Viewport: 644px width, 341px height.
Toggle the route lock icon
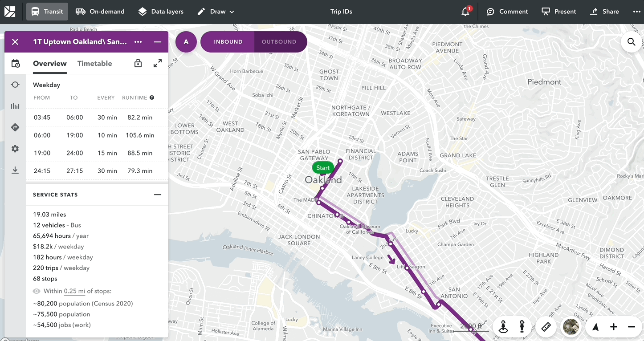138,63
